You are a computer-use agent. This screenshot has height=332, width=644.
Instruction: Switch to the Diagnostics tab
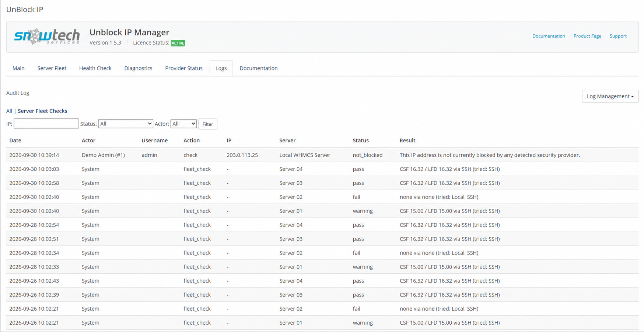(138, 68)
